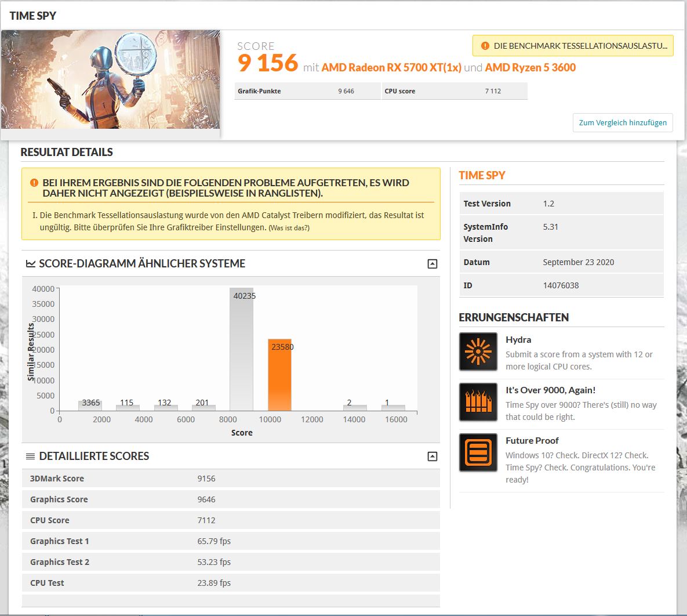Viewport: 687px width, 616px height.
Task: Click the warning icon in tessellation banner
Action: [x=485, y=46]
